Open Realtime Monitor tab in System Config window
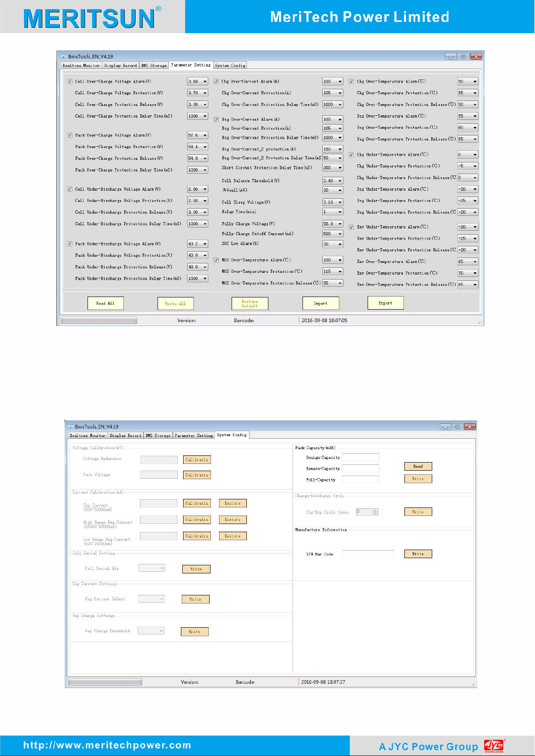 click(x=88, y=436)
